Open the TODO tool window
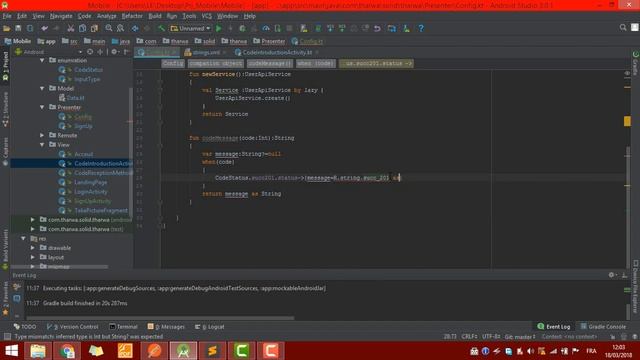 tap(25, 327)
